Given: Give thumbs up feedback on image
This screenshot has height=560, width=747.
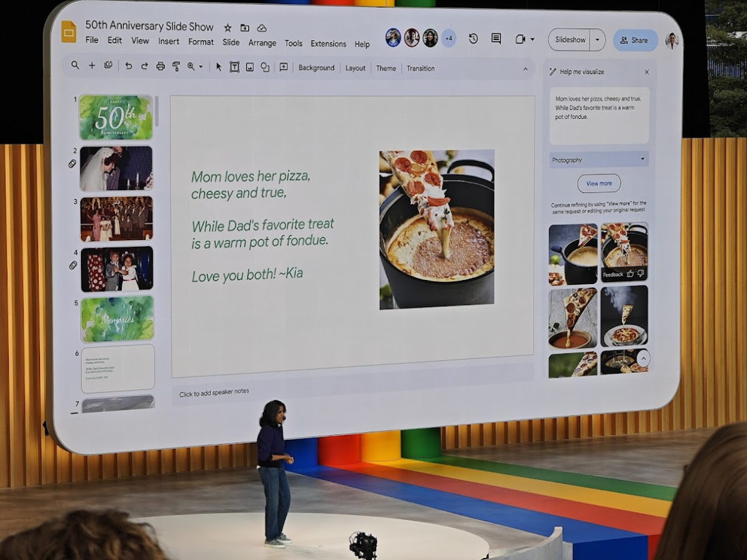Looking at the screenshot, I should pos(630,274).
